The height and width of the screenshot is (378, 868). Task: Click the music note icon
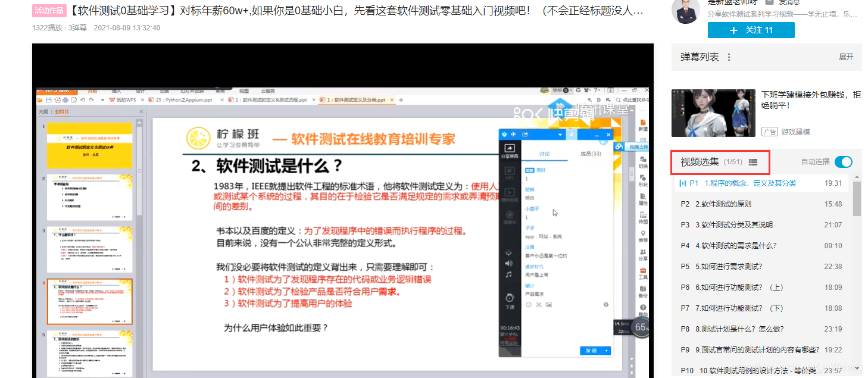tap(508, 275)
